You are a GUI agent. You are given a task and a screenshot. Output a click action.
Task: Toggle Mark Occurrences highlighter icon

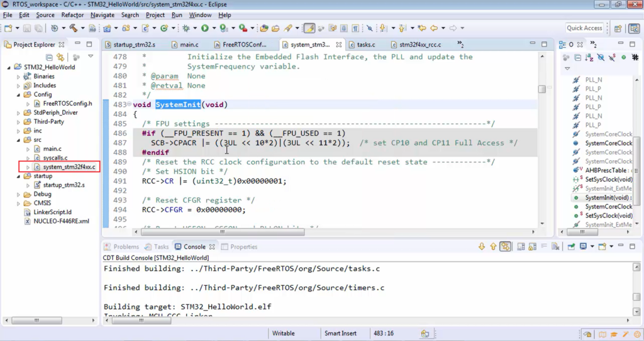pyautogui.click(x=309, y=28)
